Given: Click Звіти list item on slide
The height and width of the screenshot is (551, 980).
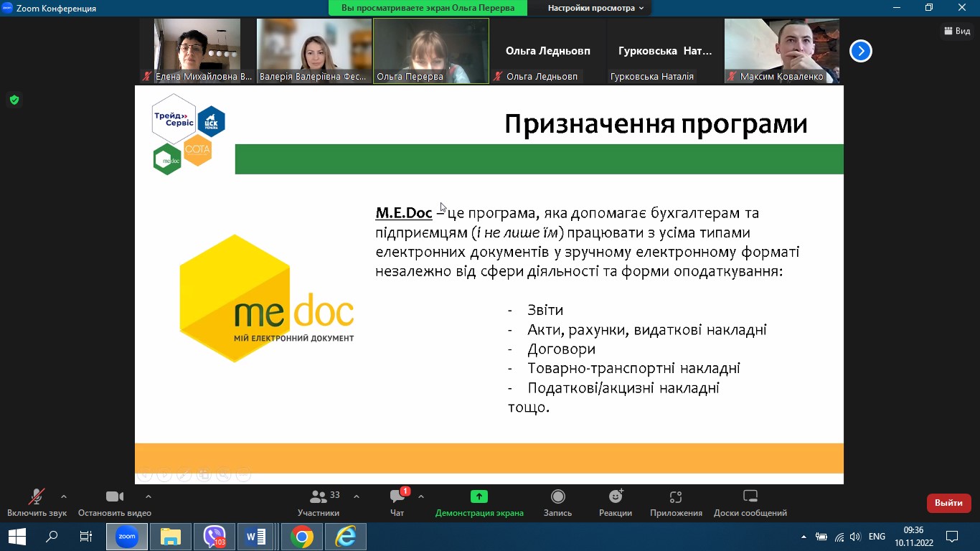Looking at the screenshot, I should click(545, 310).
